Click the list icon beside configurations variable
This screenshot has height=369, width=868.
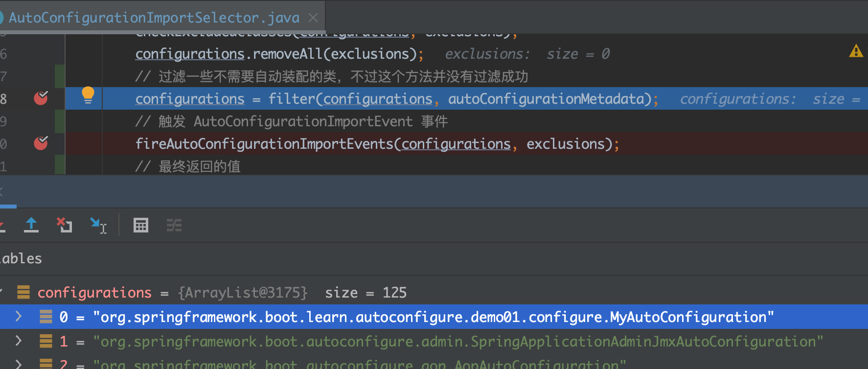23,292
